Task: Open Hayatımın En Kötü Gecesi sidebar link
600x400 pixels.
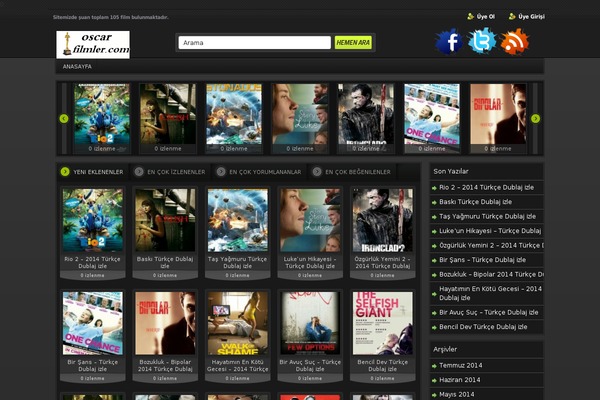Action: tap(491, 293)
